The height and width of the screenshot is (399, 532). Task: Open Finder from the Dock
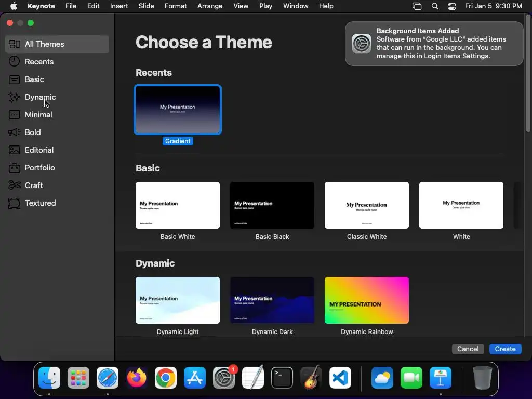click(49, 378)
